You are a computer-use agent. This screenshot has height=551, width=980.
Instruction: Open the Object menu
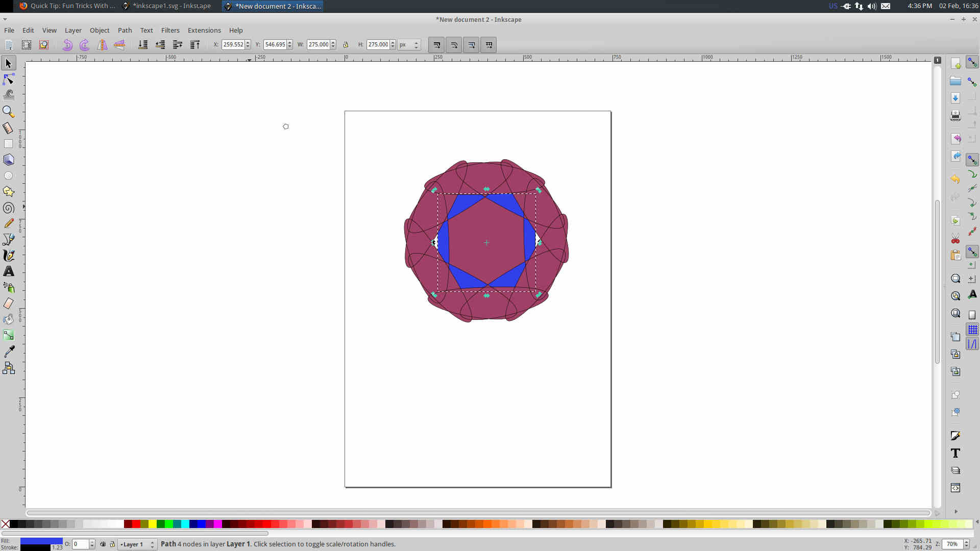[100, 30]
